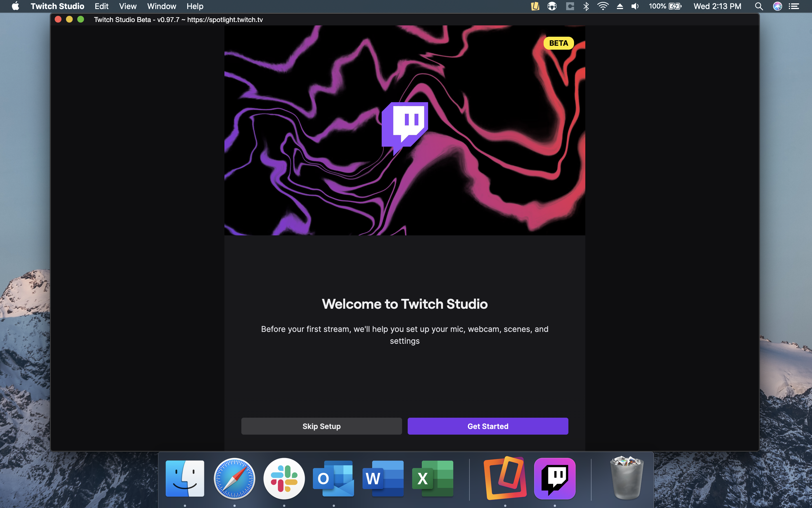812x508 pixels.
Task: Click the Skip Setup button
Action: click(321, 426)
